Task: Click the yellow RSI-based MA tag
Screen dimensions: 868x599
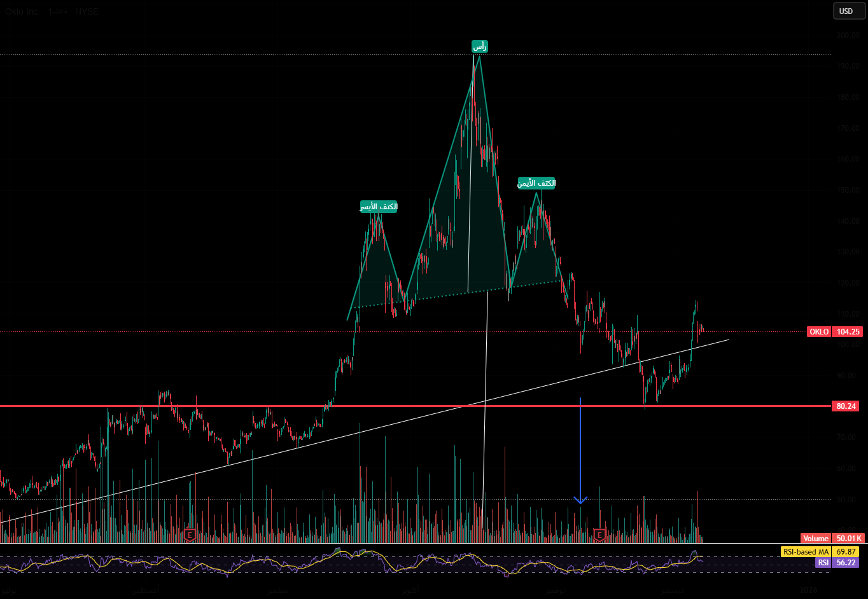Action: pos(806,552)
